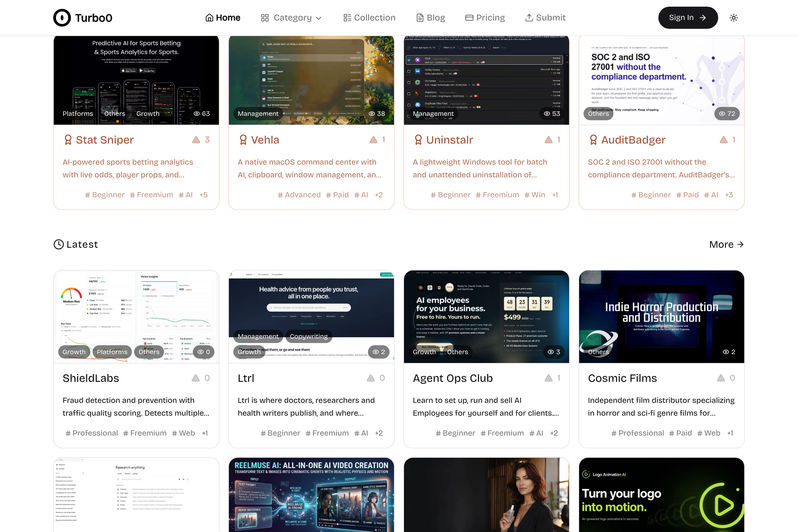
Task: Click the award badge icon beside Stat Sniper
Action: pos(68,140)
